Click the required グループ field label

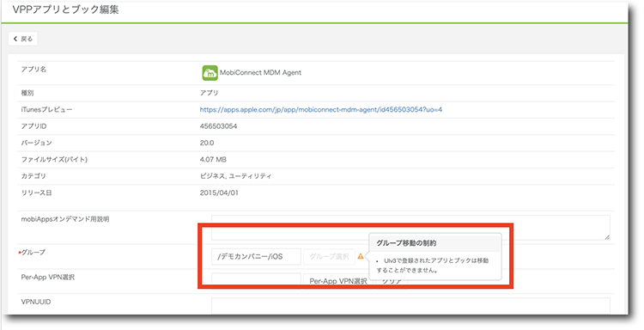32,252
